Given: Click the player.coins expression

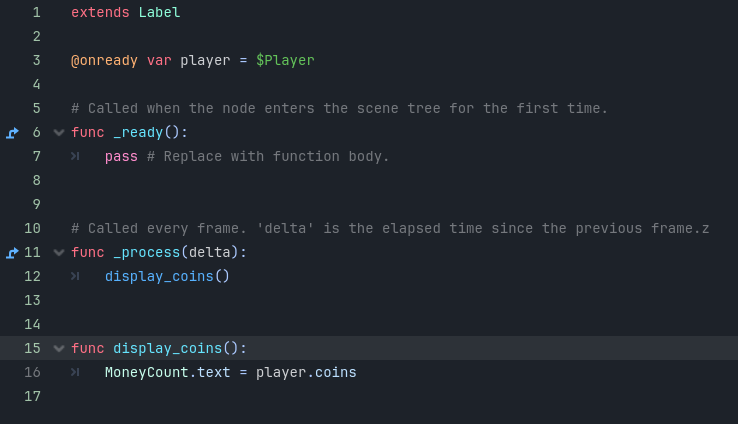Looking at the screenshot, I should 306,372.
